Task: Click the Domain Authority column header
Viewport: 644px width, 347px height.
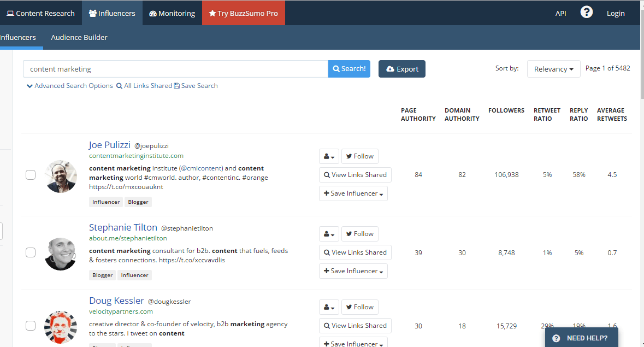Action: (462, 115)
